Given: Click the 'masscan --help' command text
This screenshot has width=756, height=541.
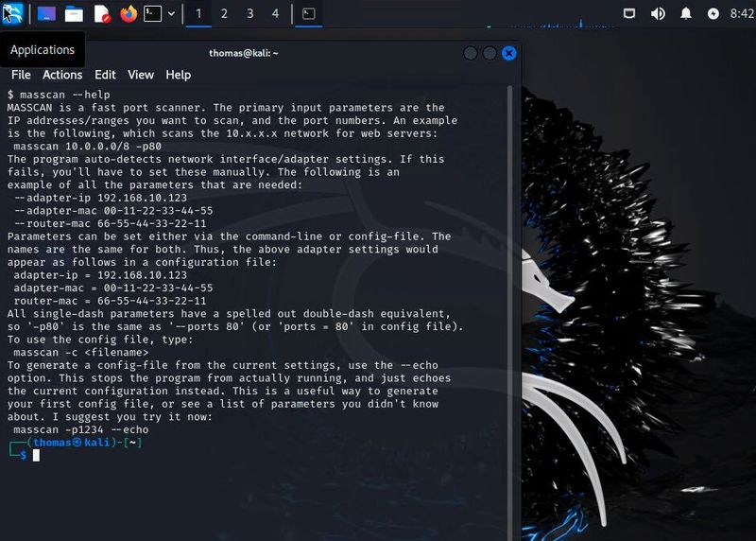Looking at the screenshot, I should click(65, 95).
